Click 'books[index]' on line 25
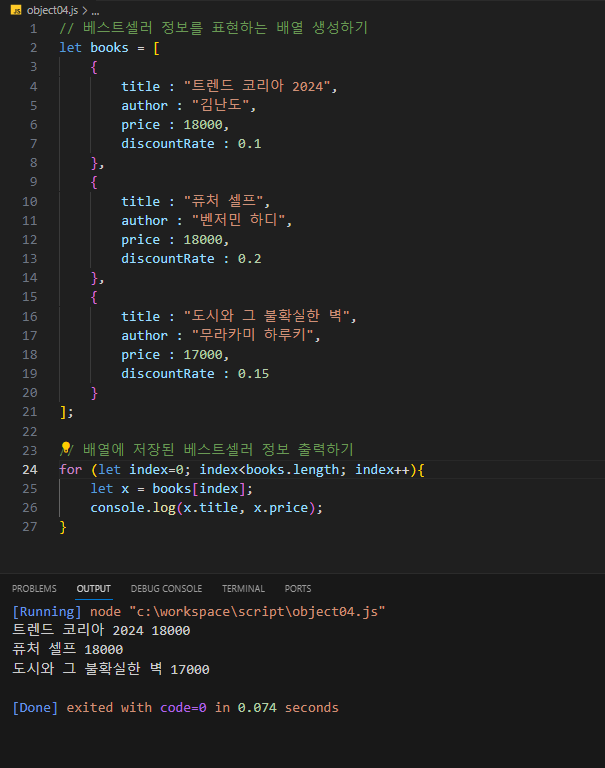Image resolution: width=605 pixels, height=768 pixels. [x=199, y=489]
